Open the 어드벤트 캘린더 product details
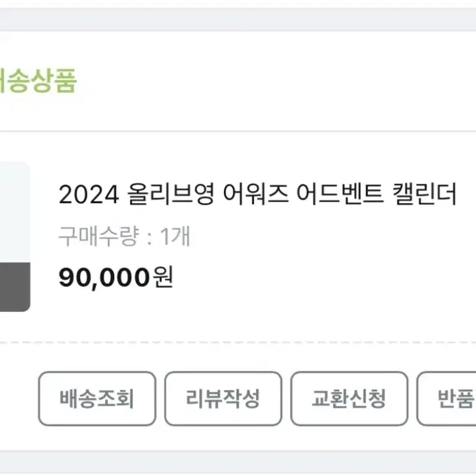Screen dimensions: 476x476 pos(258,194)
